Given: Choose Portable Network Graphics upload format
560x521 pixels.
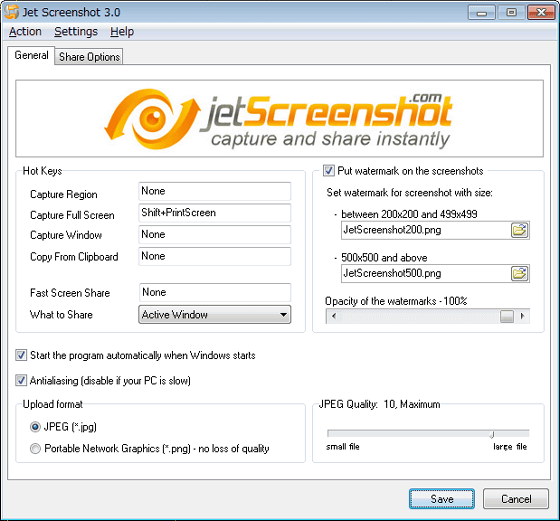Looking at the screenshot, I should pos(35,449).
